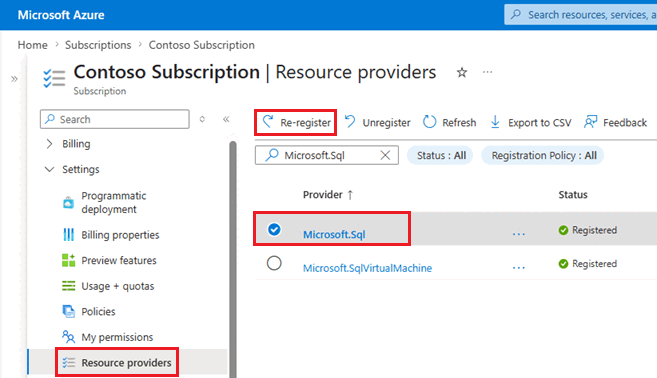Click the sidebar Search field
This screenshot has height=378, width=657.
[115, 119]
